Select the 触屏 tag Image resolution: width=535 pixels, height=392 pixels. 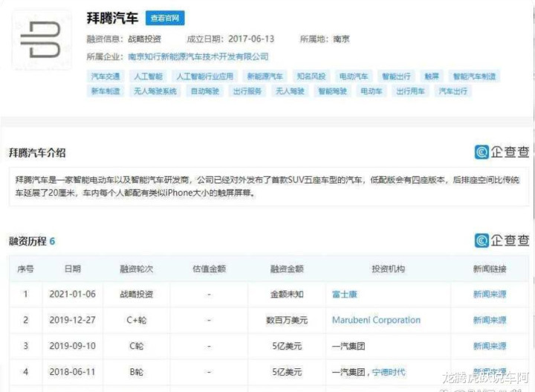[432, 76]
